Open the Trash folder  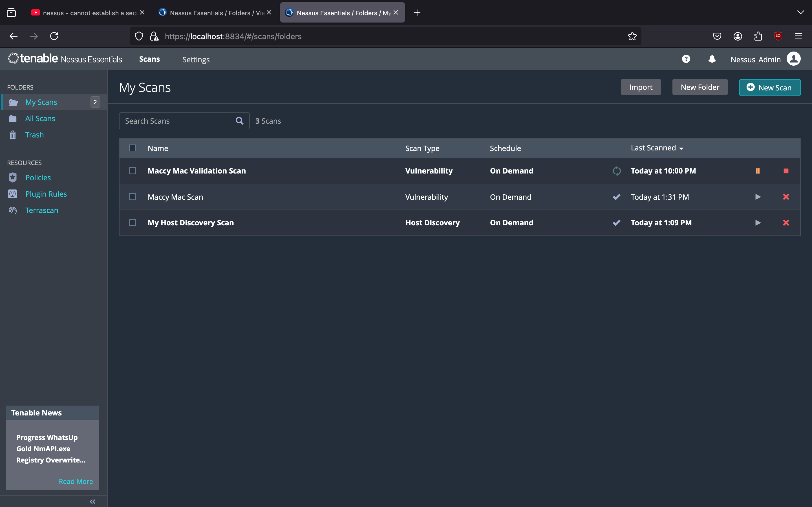pyautogui.click(x=34, y=135)
